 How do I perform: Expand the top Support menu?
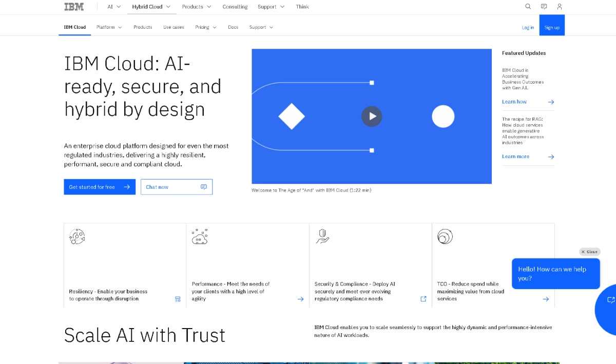[271, 7]
